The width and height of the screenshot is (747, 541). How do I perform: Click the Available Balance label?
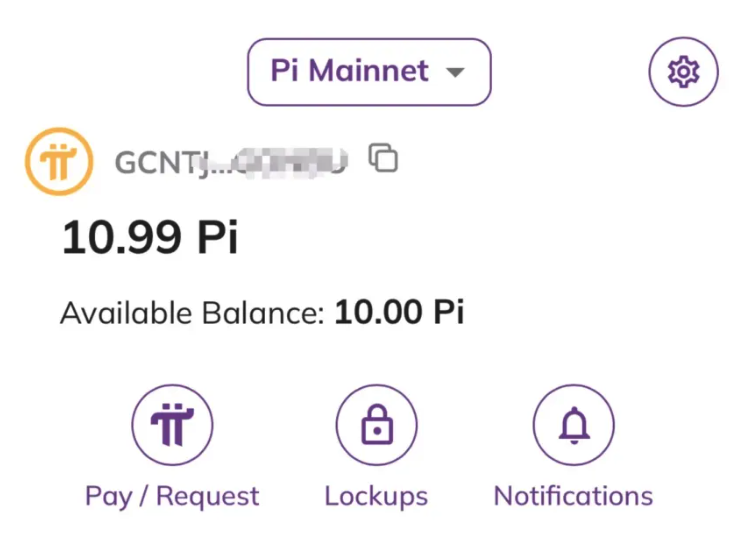(x=192, y=313)
